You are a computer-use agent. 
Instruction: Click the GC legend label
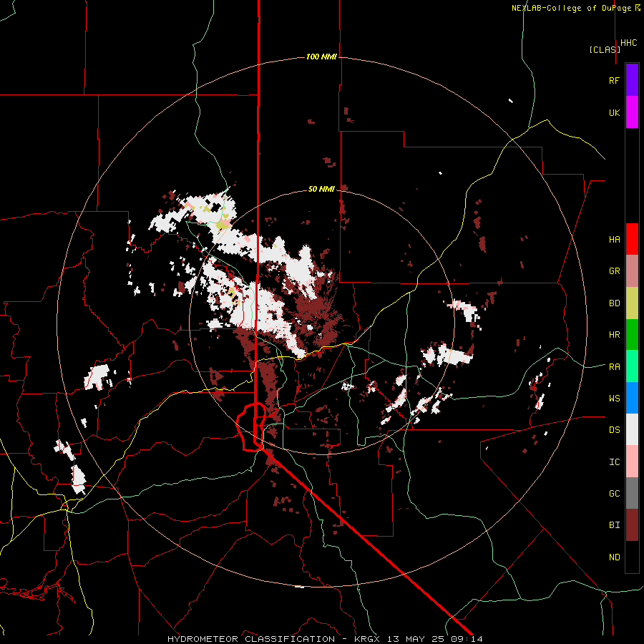tap(614, 494)
